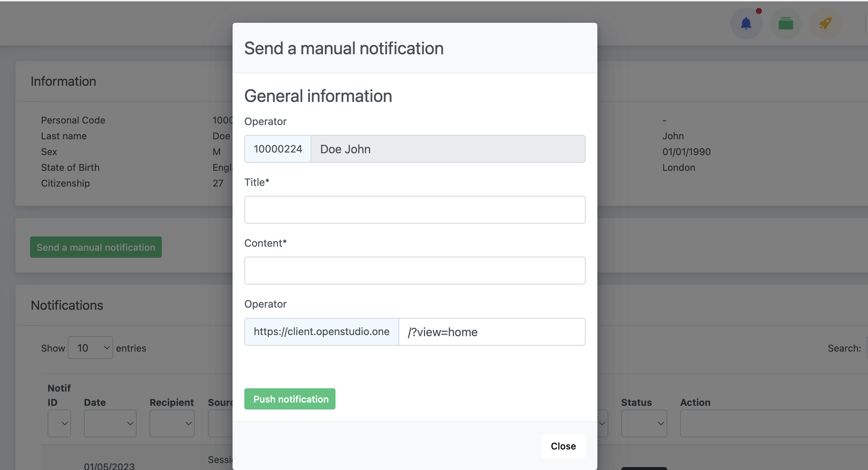Click the Information section header
Viewport: 868px width, 470px height.
click(64, 80)
